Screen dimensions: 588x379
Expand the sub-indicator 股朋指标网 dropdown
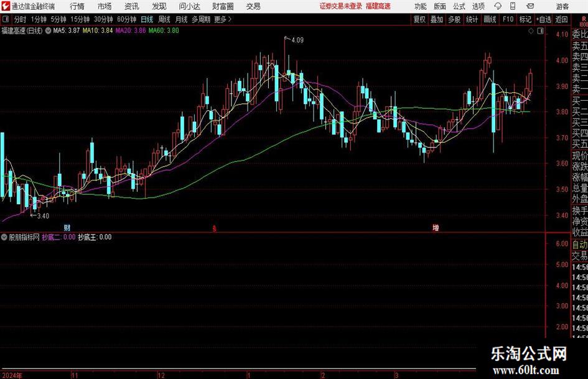pos(4,237)
